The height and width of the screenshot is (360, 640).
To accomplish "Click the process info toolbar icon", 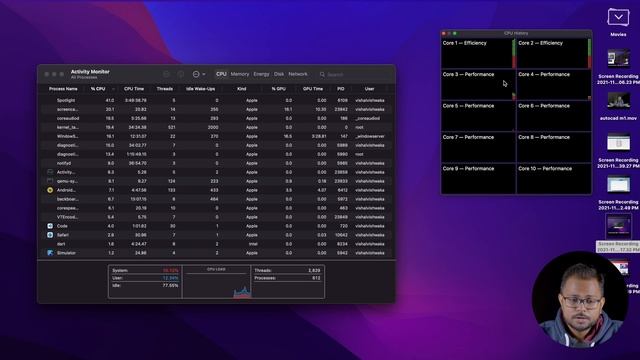I will 181,74.
